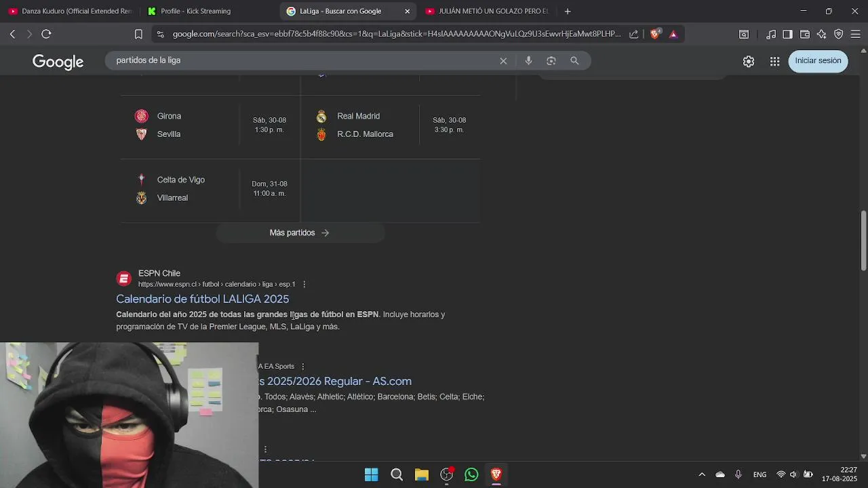Clear the Google search box
The width and height of the screenshot is (868, 488).
point(503,60)
